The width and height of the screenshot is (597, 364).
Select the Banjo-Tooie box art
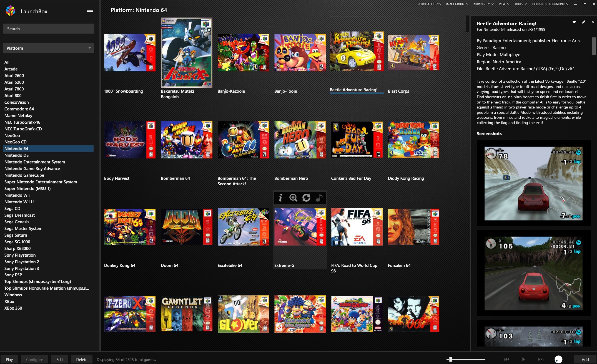pos(300,53)
